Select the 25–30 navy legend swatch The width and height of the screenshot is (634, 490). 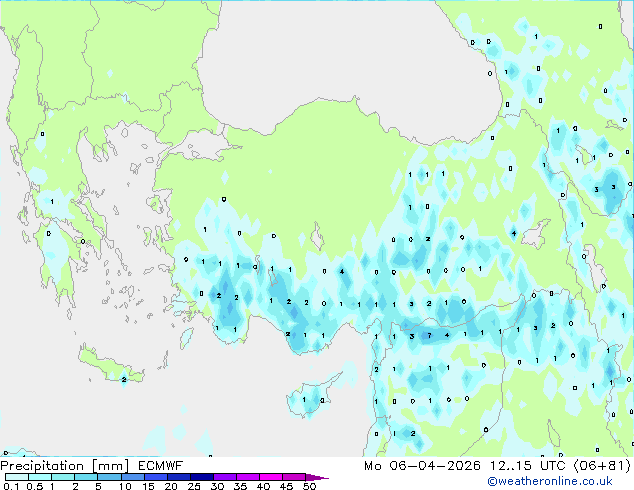coord(202,477)
